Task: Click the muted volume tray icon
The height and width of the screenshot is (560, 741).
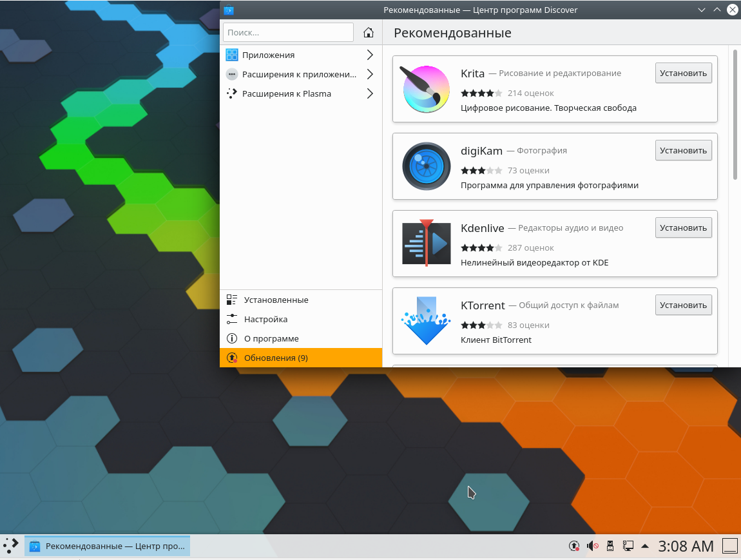Action: 592,546
